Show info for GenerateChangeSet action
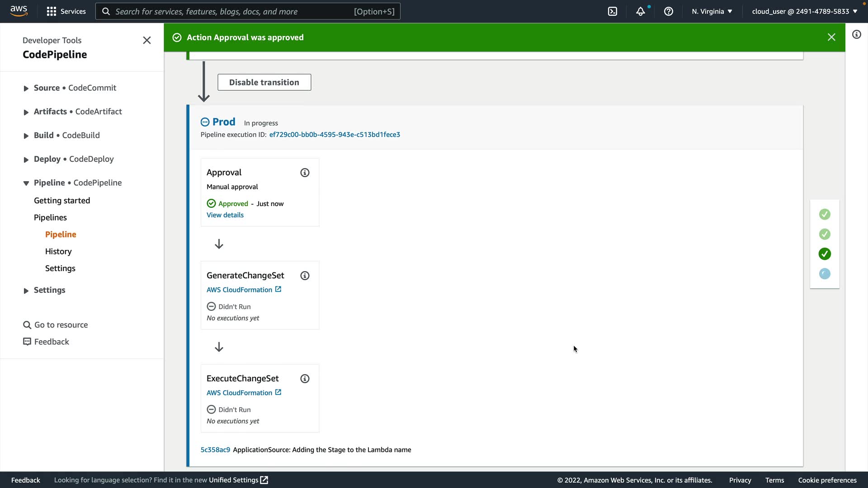The width and height of the screenshot is (868, 488). pyautogui.click(x=305, y=276)
